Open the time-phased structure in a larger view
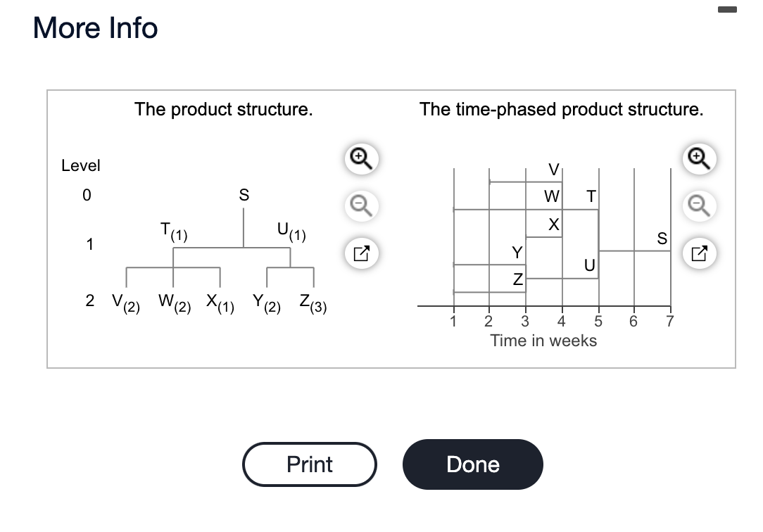 coord(699,253)
